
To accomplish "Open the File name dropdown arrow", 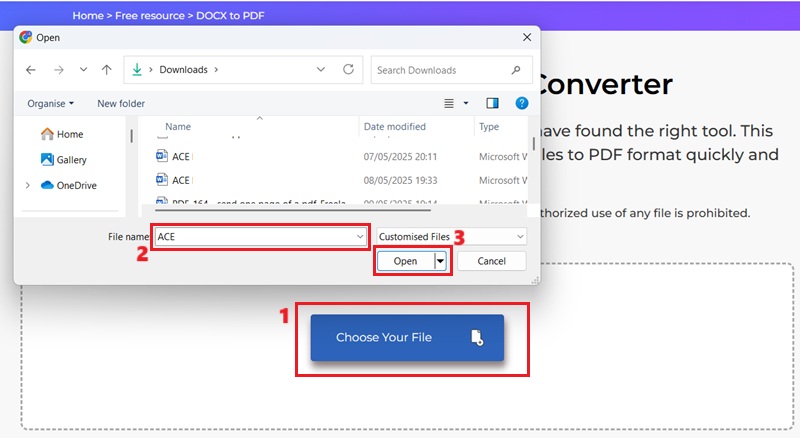I will [360, 237].
